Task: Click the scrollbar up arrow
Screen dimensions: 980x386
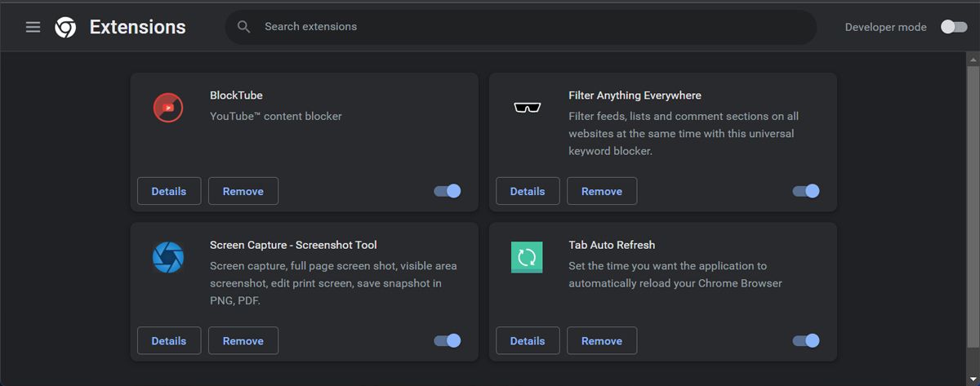Action: (973, 60)
